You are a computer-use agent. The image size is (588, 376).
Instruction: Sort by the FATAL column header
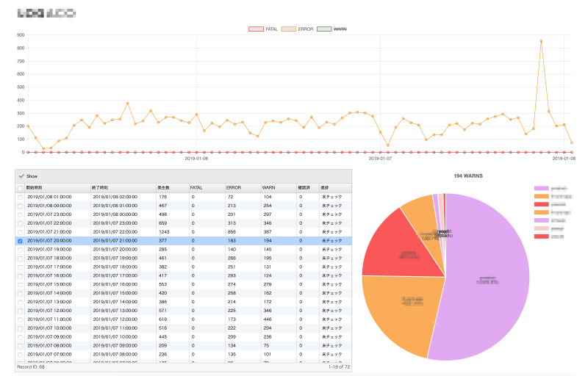(x=198, y=189)
